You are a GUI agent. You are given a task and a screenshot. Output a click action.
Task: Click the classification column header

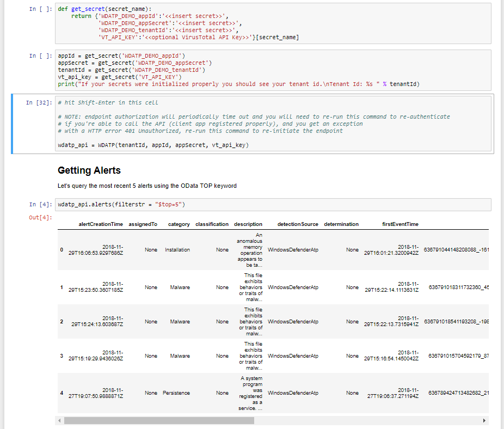coord(212,224)
